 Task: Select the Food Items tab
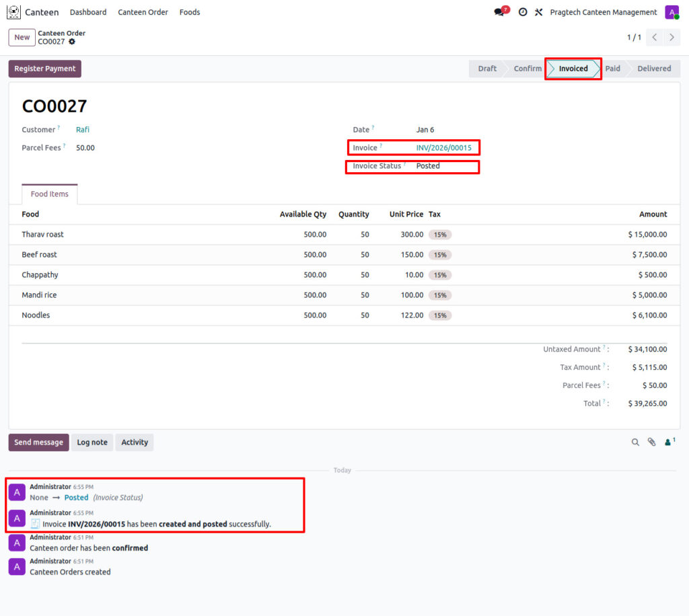(50, 194)
